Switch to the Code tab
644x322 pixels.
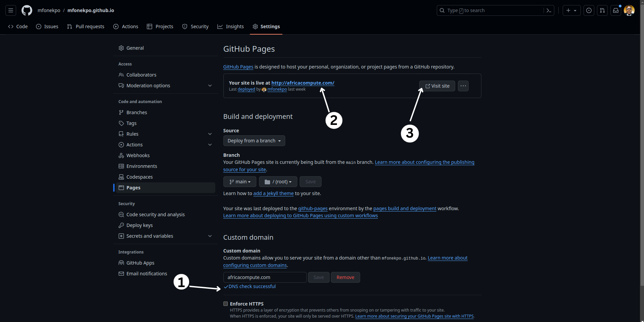tap(18, 27)
